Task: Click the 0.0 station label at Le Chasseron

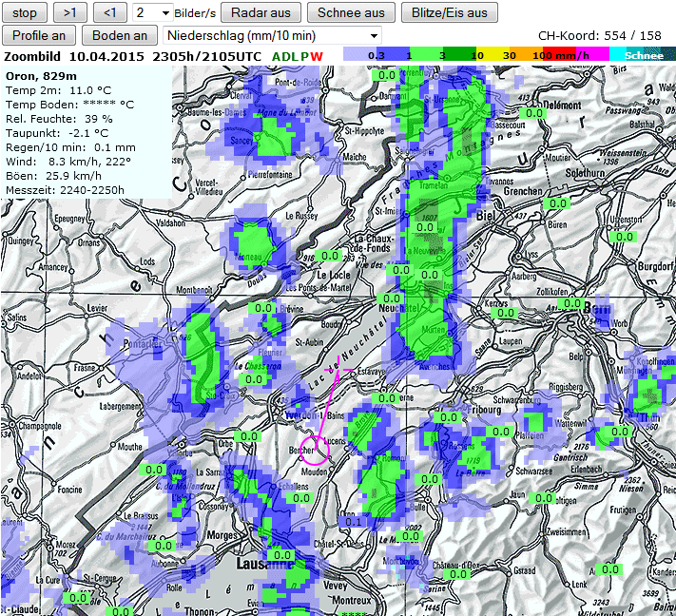Action: pos(254,379)
